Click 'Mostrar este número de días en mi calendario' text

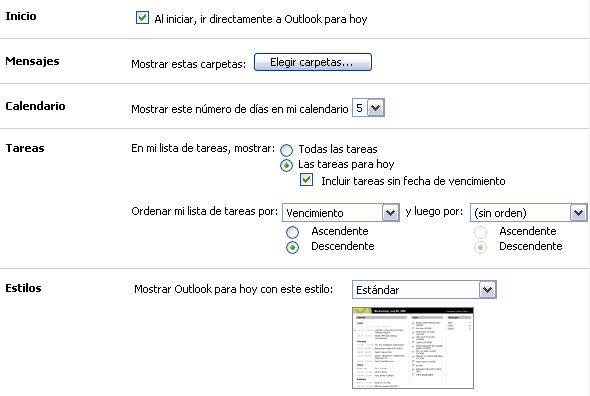[240, 109]
